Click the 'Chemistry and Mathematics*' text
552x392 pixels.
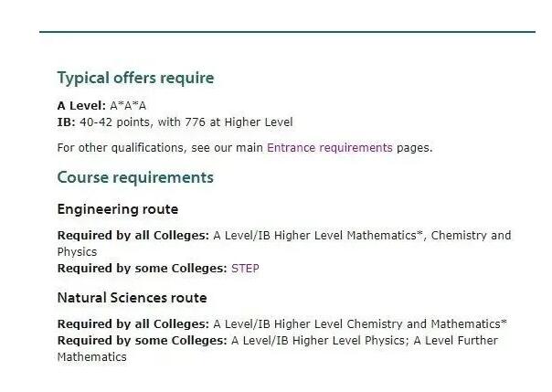click(427, 324)
